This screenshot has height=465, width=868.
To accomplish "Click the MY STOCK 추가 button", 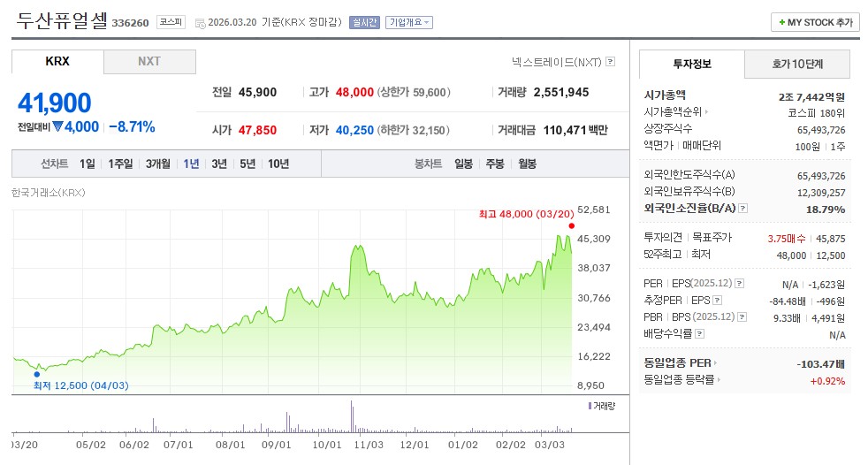I will pos(816,23).
